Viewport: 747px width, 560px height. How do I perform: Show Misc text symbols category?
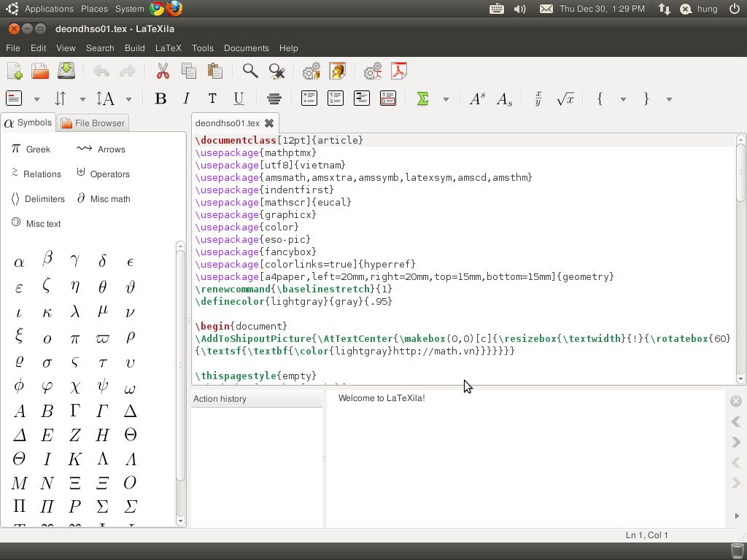click(36, 223)
